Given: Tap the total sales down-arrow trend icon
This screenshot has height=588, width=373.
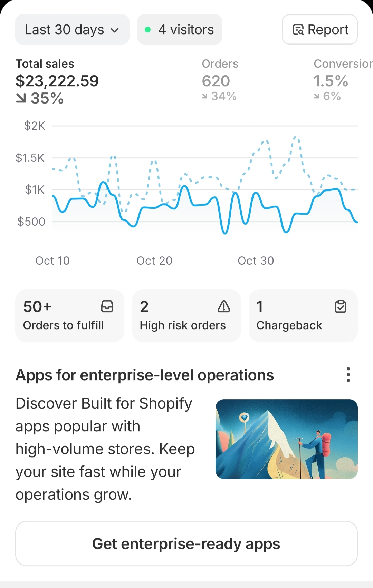Looking at the screenshot, I should 21,99.
